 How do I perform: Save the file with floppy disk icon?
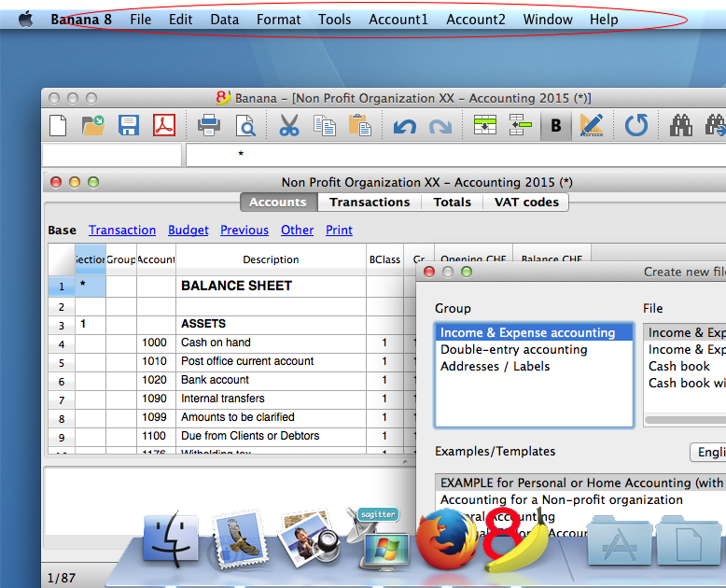coord(128,125)
